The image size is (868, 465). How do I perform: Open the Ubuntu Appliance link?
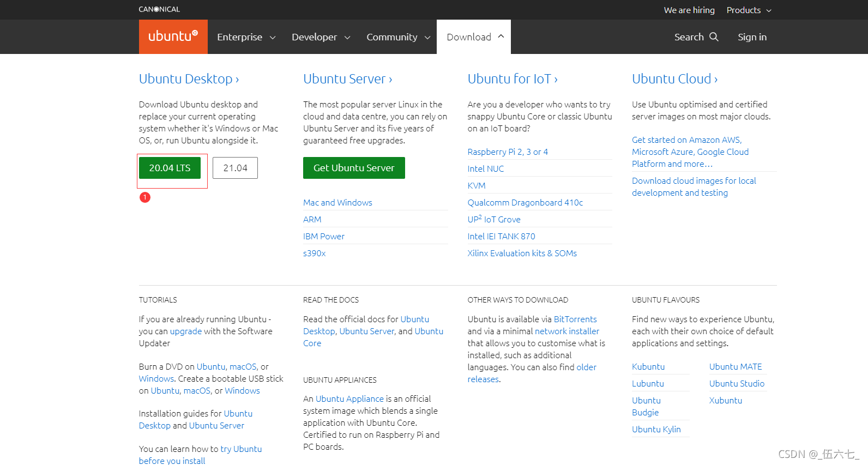tap(349, 398)
